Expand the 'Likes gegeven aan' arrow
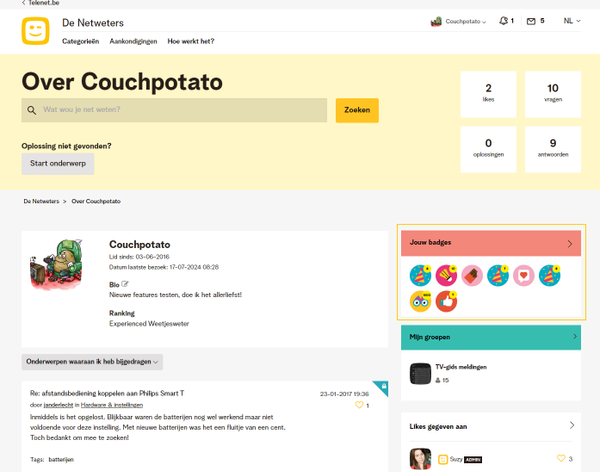This screenshot has width=600, height=472. pos(572,425)
